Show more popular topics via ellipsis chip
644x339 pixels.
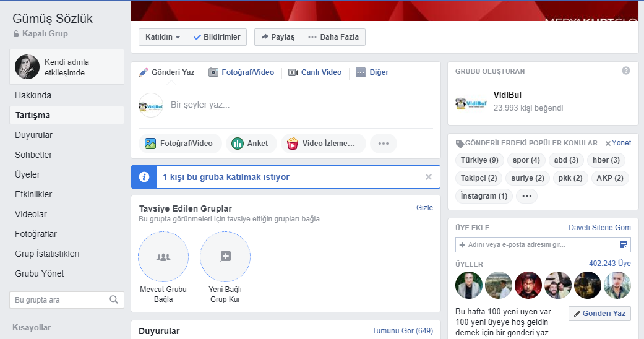point(526,196)
